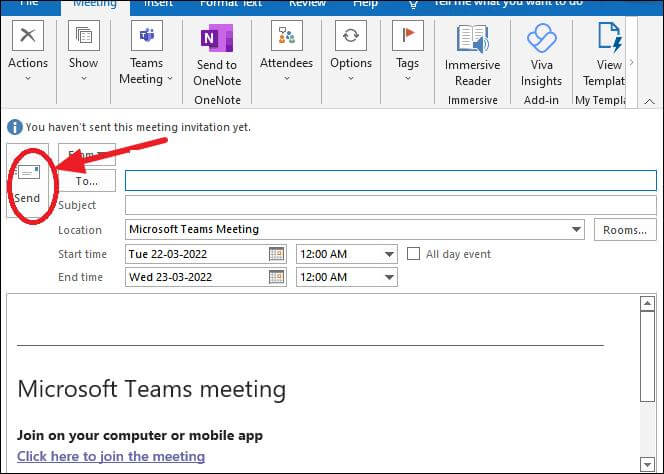The height and width of the screenshot is (474, 664).
Task: Click in the To recipients field
Action: point(390,181)
